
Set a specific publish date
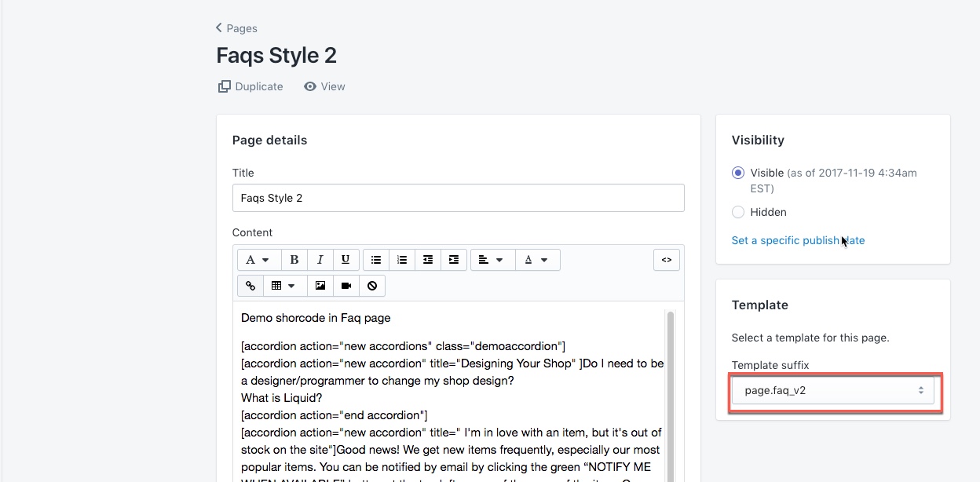798,240
